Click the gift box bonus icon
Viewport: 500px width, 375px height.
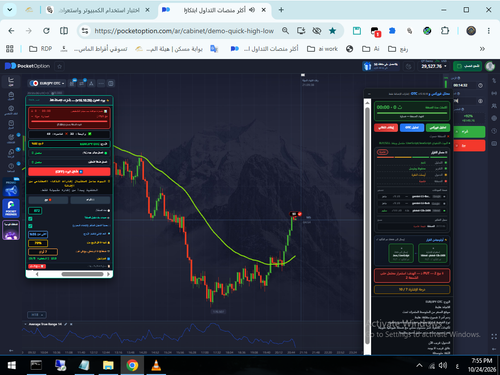click(x=367, y=66)
